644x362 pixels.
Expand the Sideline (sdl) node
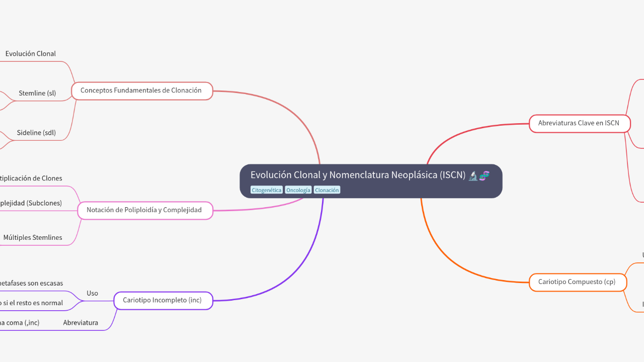coord(36,133)
